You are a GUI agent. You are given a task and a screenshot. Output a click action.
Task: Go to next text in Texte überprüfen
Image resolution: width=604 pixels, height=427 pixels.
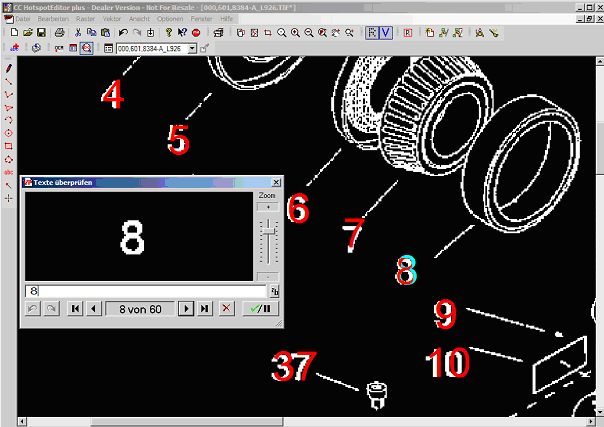click(186, 309)
